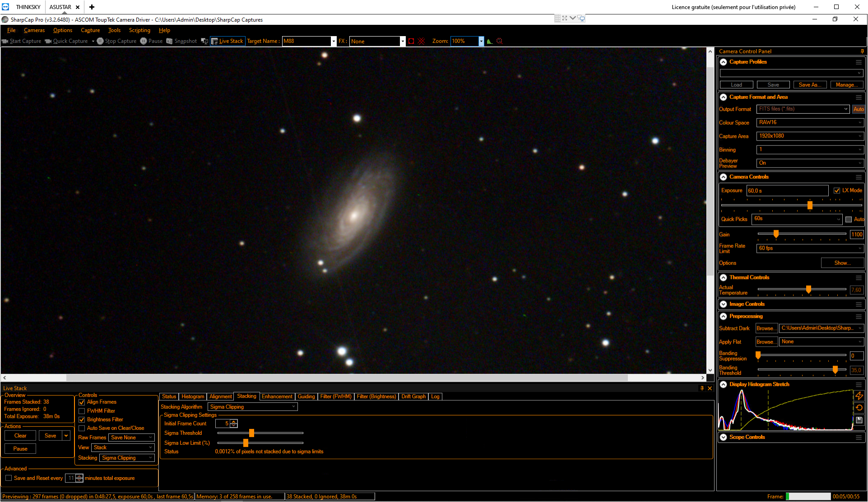Viewport: 868px width, 502px height.
Task: Open the View Stack dropdown
Action: 123,448
